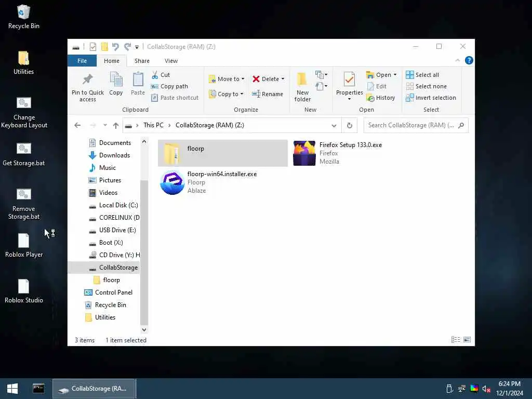Click New folder icon in title bar
This screenshot has height=399, width=532.
click(104, 46)
